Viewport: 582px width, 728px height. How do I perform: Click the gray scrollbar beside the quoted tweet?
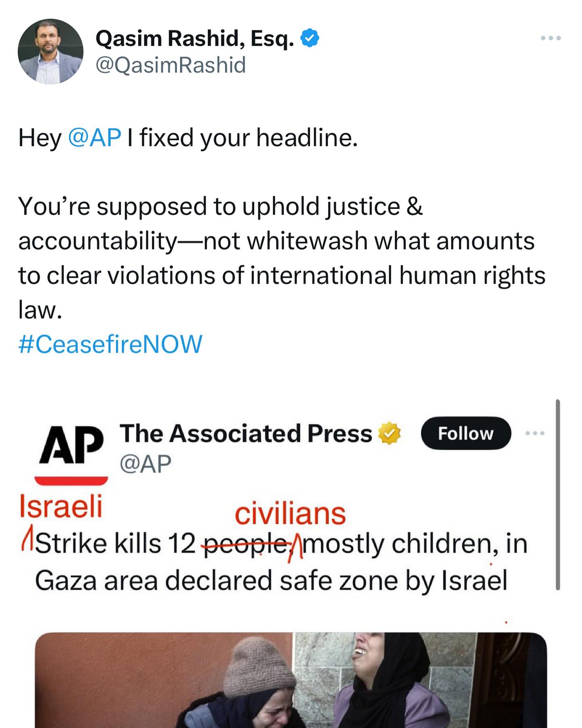(x=558, y=494)
